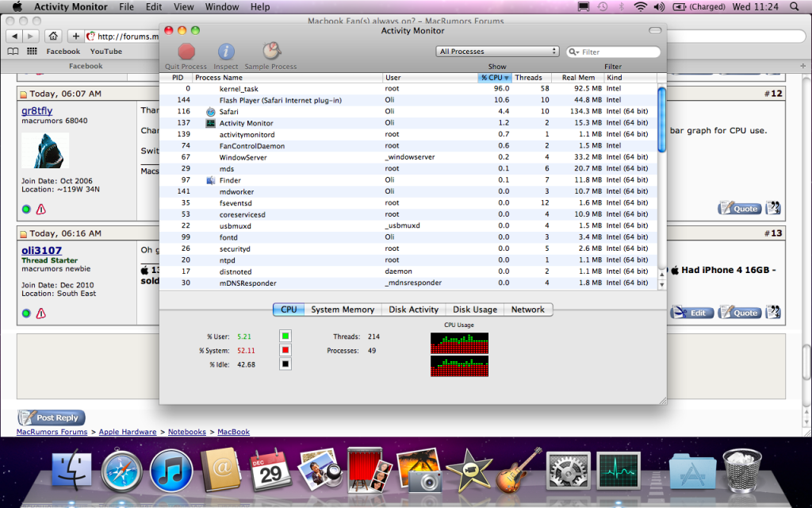Open the Edit menu
This screenshot has height=508, width=812.
coord(154,6)
